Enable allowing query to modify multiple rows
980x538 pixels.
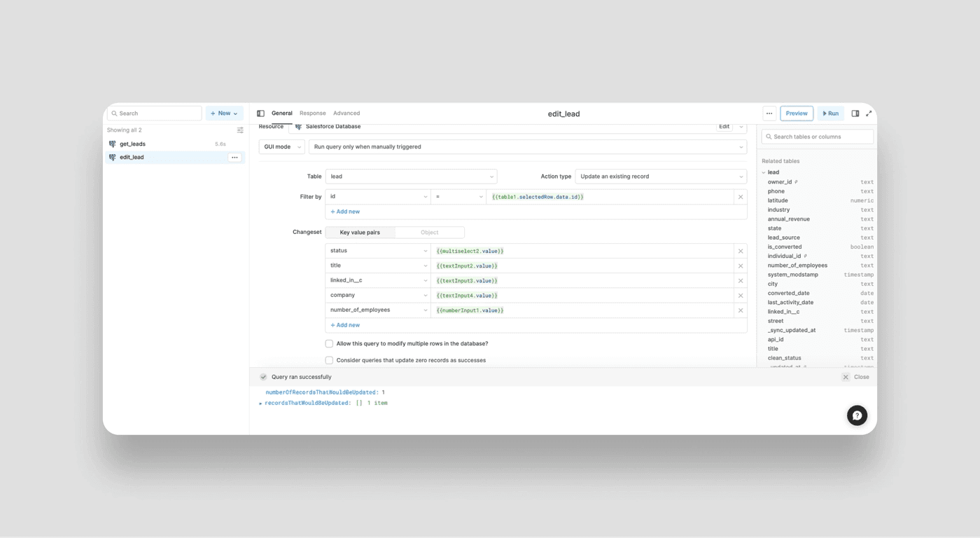329,344
